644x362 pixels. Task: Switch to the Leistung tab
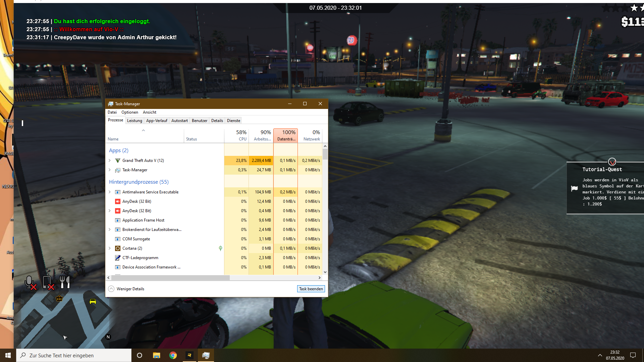point(135,120)
